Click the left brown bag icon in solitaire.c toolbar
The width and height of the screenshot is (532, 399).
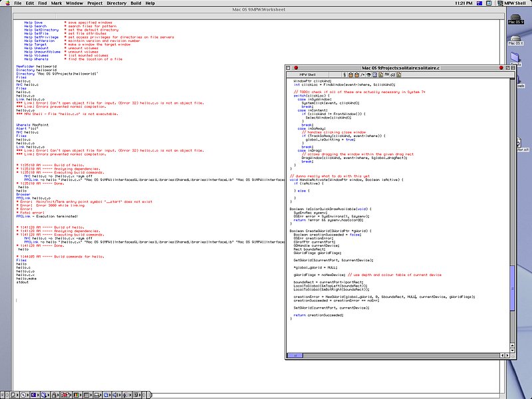tap(351, 74)
